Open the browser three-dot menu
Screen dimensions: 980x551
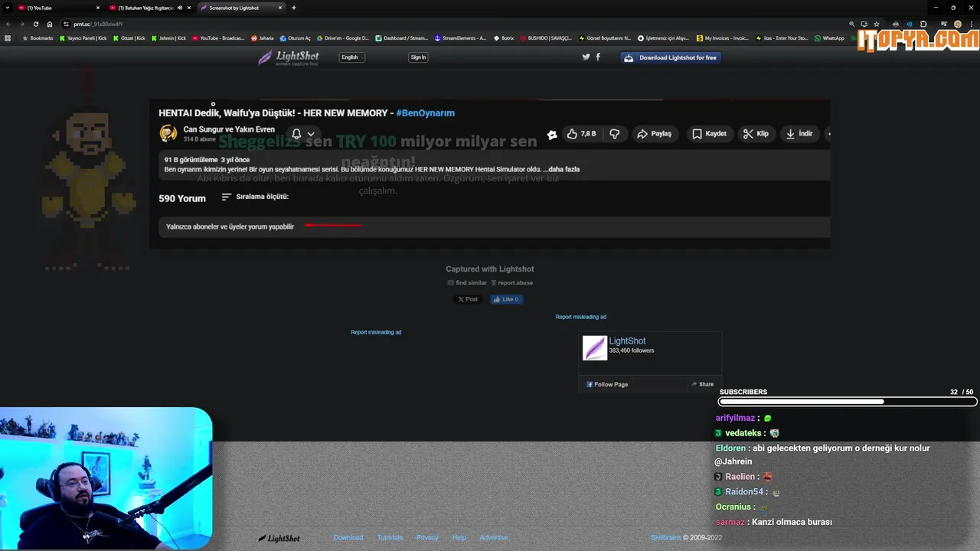coord(971,24)
